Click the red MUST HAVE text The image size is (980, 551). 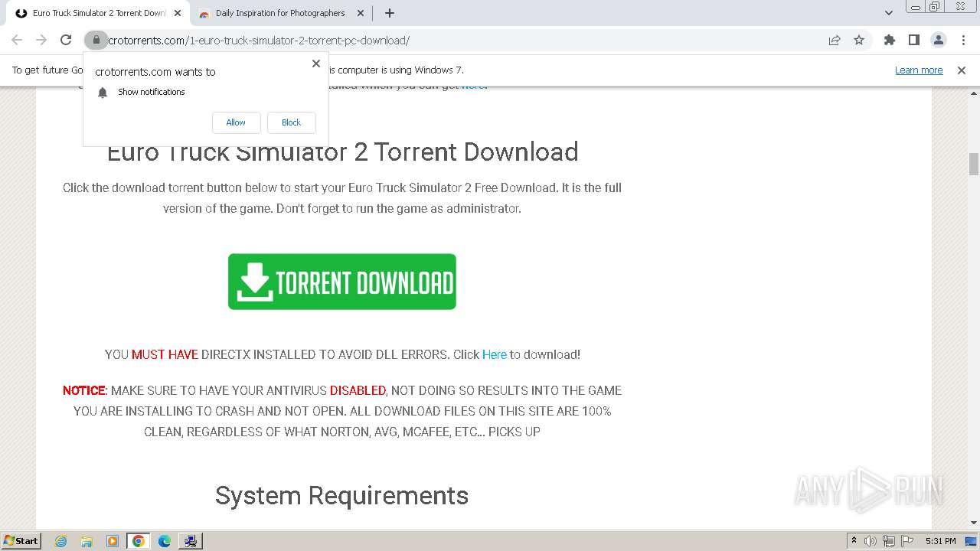click(x=165, y=354)
